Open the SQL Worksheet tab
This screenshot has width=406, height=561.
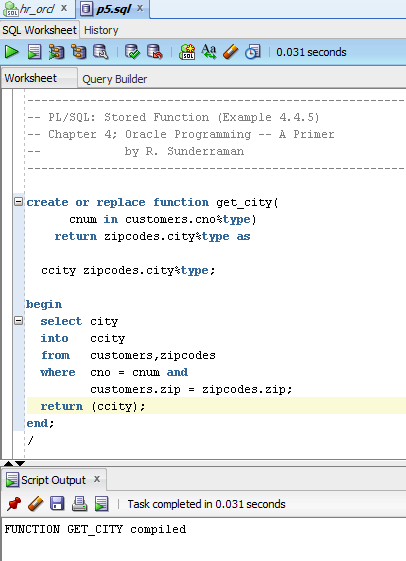(x=39, y=30)
